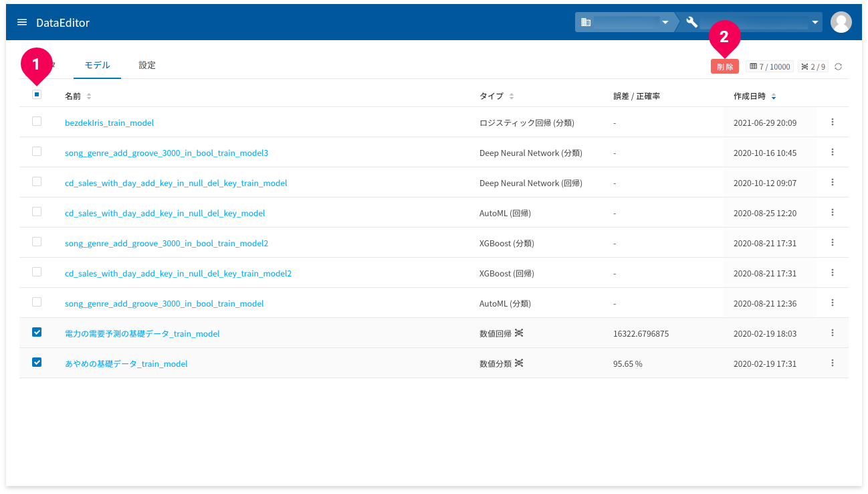
Task: Open kebab menu for bezdekIris_train_model row
Action: pyautogui.click(x=833, y=122)
